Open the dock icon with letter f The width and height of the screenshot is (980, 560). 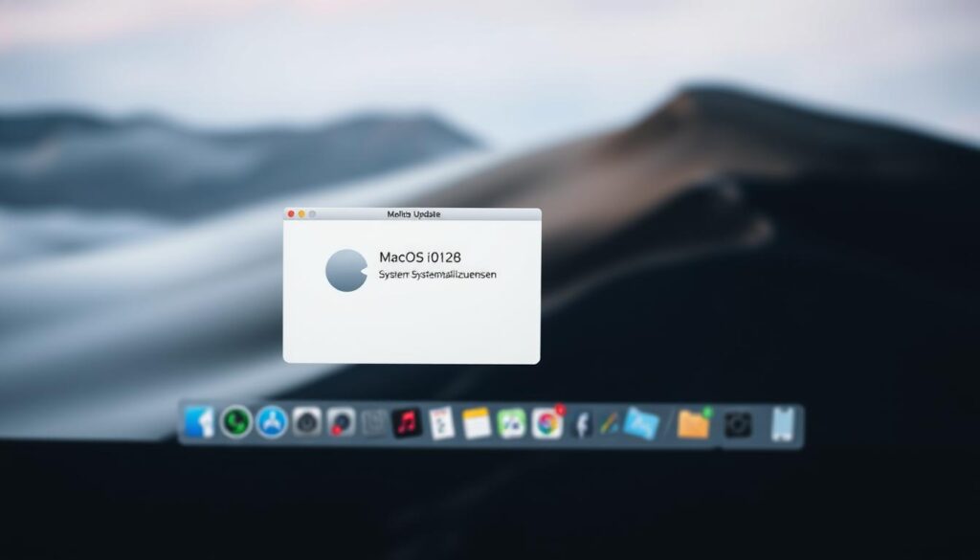[582, 424]
